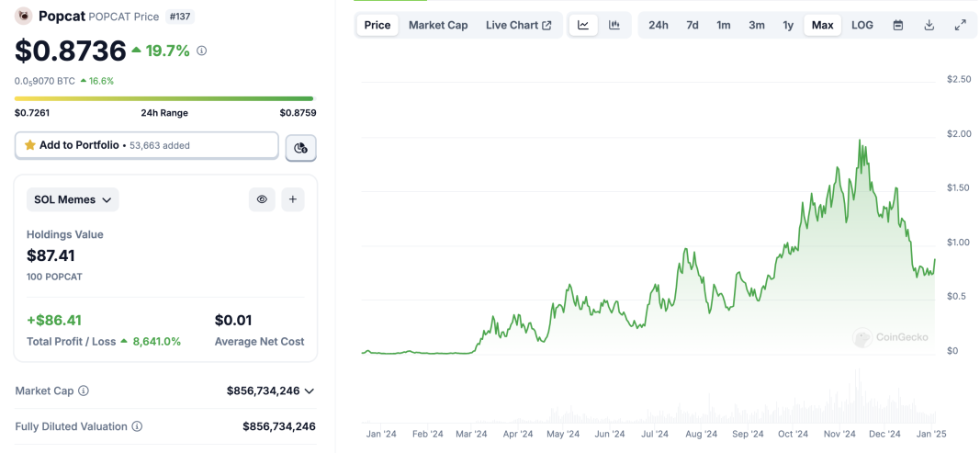Image resolution: width=980 pixels, height=453 pixels.
Task: Expand chart to fullscreen
Action: [961, 25]
